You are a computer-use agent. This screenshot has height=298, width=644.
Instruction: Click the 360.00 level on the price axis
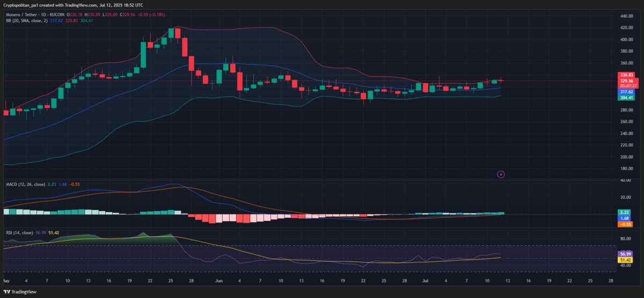627,63
